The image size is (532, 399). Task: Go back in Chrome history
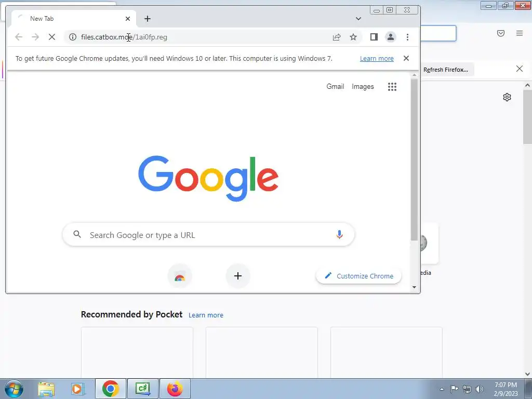pos(19,37)
